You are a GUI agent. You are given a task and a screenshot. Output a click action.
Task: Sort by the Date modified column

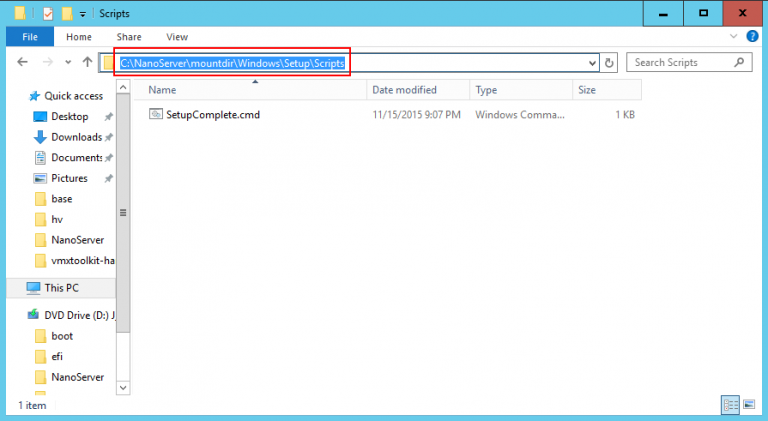click(x=418, y=90)
